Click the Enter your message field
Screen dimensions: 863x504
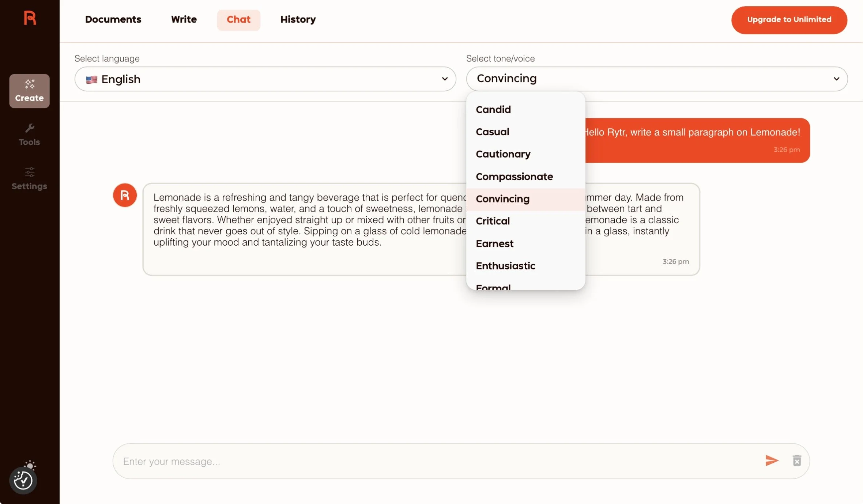click(439, 461)
